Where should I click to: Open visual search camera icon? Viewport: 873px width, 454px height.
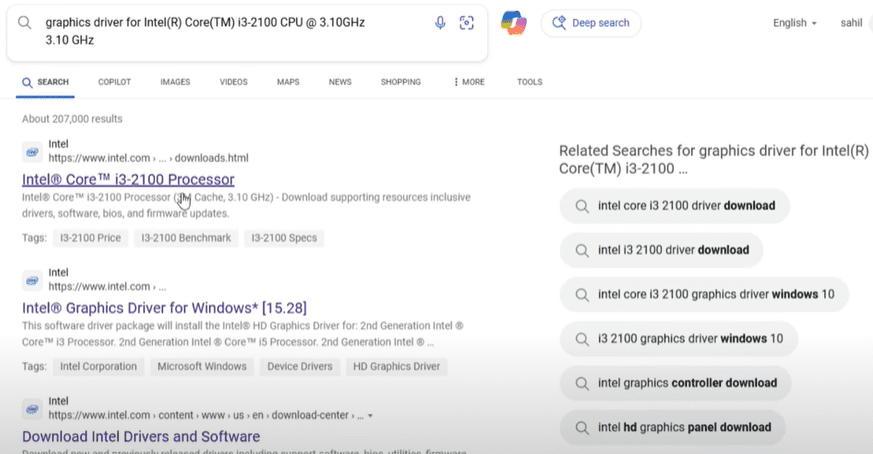pos(466,23)
